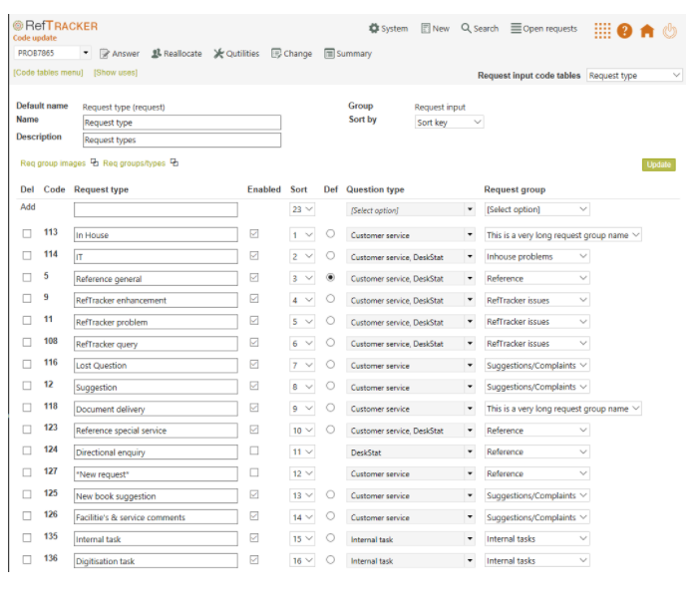Toggle Enabled checkbox for Internal task
Screen dimensions: 700x601
click(254, 537)
